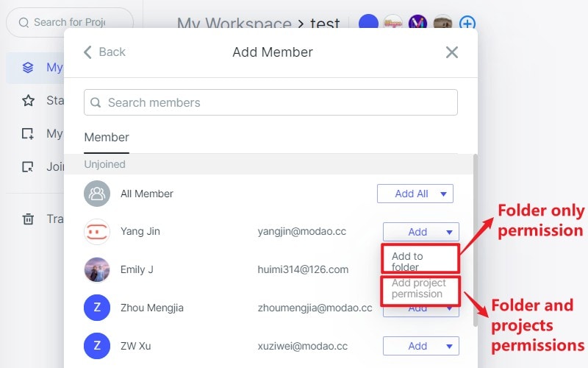Click the plus icon to add a collaborator
The width and height of the screenshot is (588, 368).
pos(467,24)
